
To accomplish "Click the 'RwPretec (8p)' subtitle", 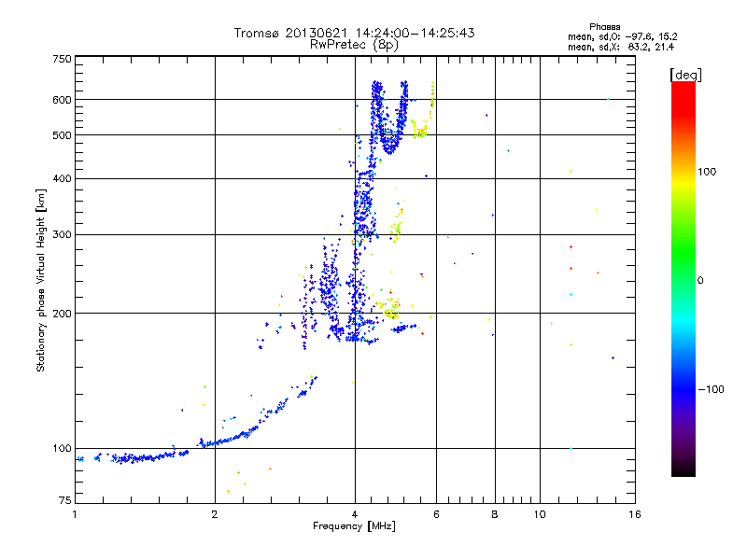I will point(354,45).
